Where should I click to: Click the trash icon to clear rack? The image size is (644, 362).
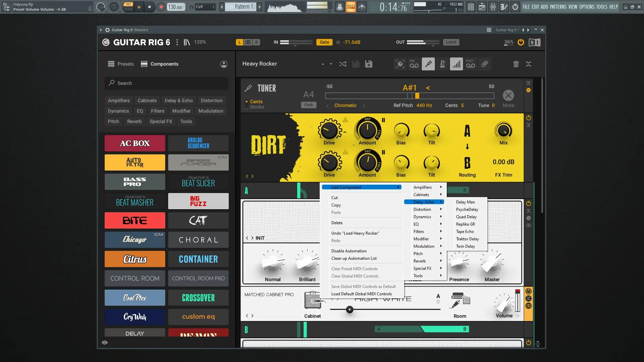coord(516,64)
